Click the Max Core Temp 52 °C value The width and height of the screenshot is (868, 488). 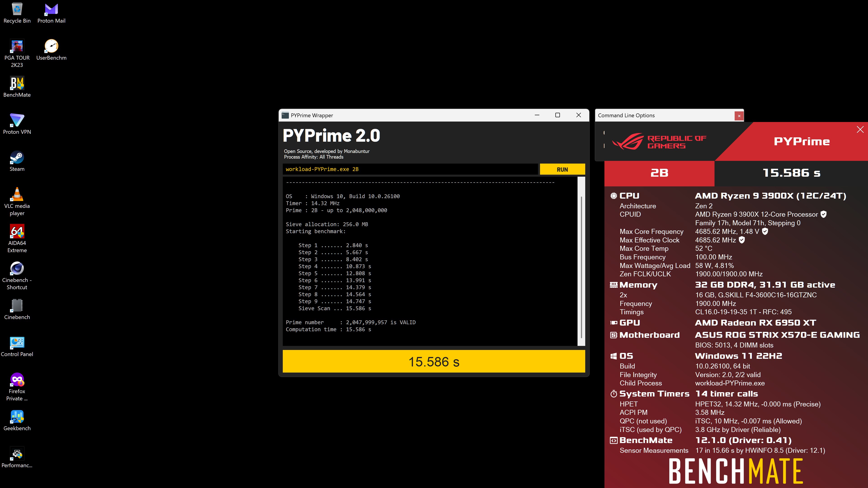tap(704, 249)
